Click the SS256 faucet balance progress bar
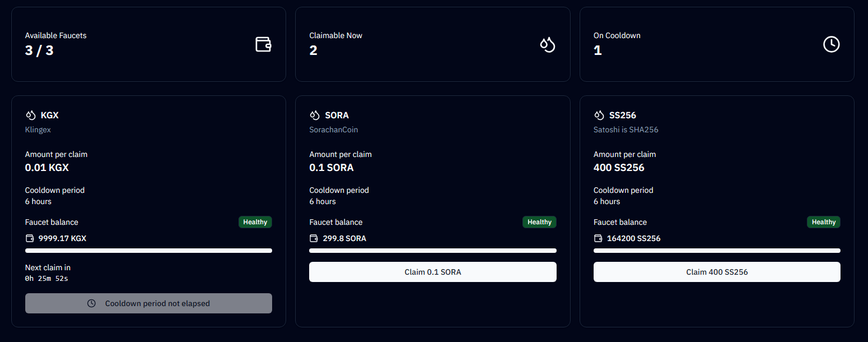The image size is (868, 342). 717,251
